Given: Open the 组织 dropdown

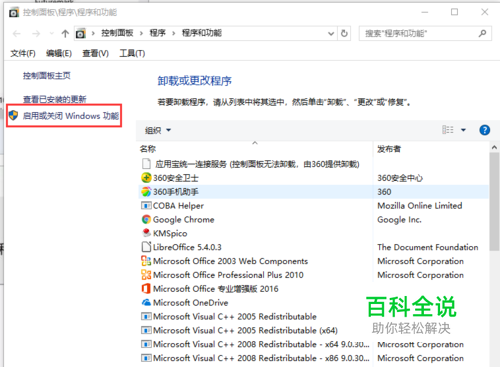Looking at the screenshot, I should (158, 130).
